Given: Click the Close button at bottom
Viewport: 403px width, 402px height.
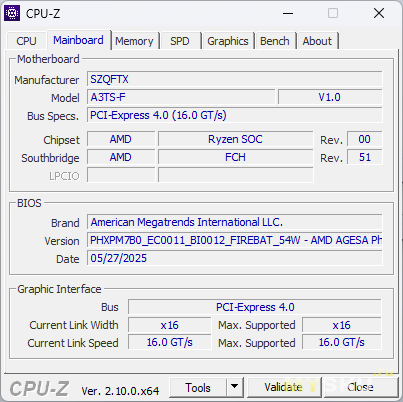Looking at the screenshot, I should tap(360, 387).
